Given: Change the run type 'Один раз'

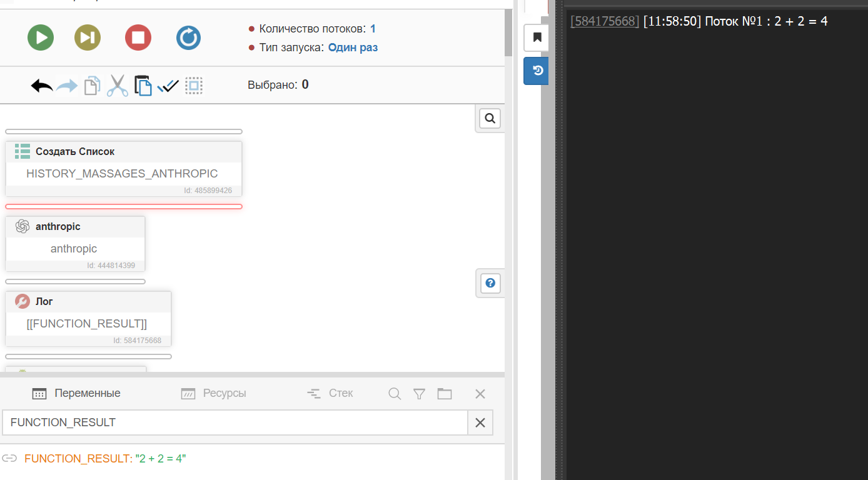Looking at the screenshot, I should [x=353, y=47].
